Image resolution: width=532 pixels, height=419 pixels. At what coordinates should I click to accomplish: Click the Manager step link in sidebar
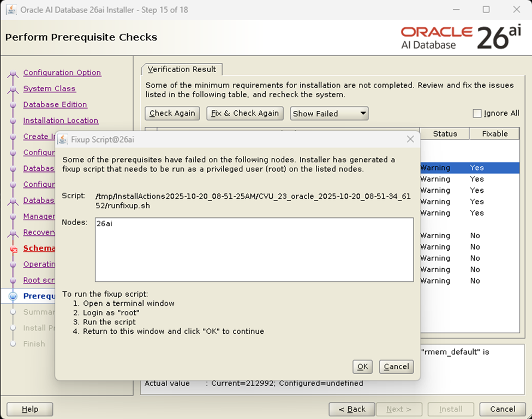point(39,216)
